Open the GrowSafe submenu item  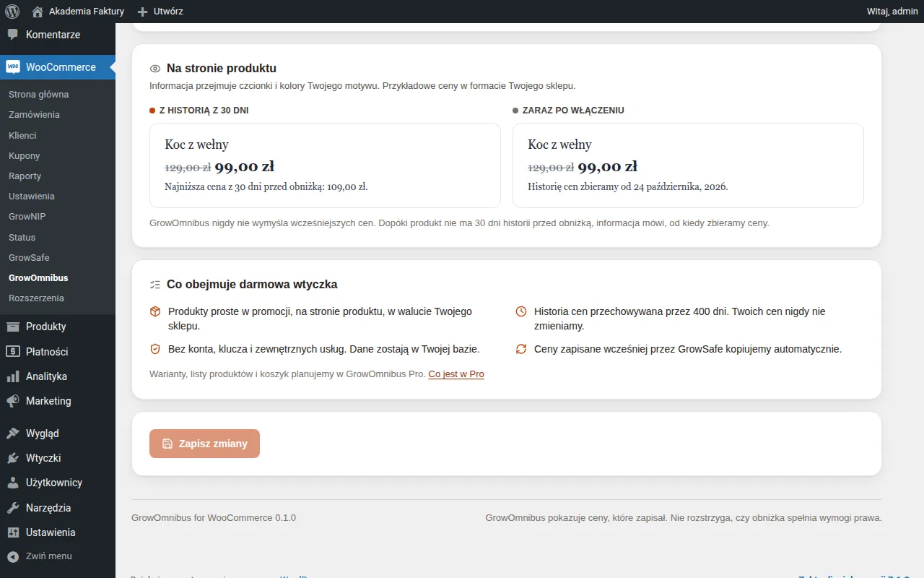pos(29,258)
